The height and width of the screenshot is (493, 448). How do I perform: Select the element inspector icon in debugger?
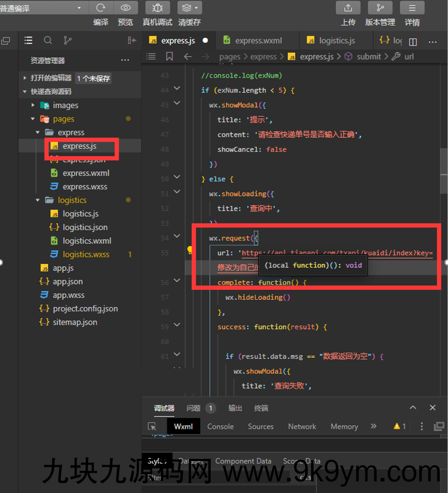(x=152, y=426)
